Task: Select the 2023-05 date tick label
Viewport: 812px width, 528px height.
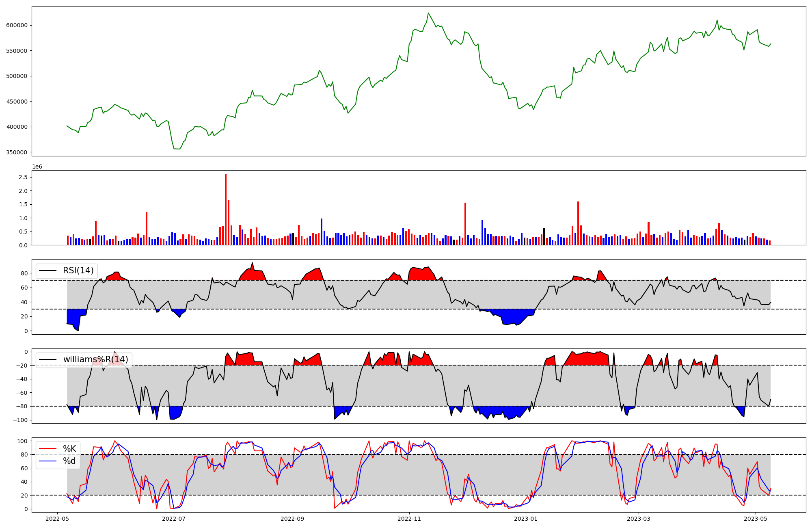Action: click(756, 519)
